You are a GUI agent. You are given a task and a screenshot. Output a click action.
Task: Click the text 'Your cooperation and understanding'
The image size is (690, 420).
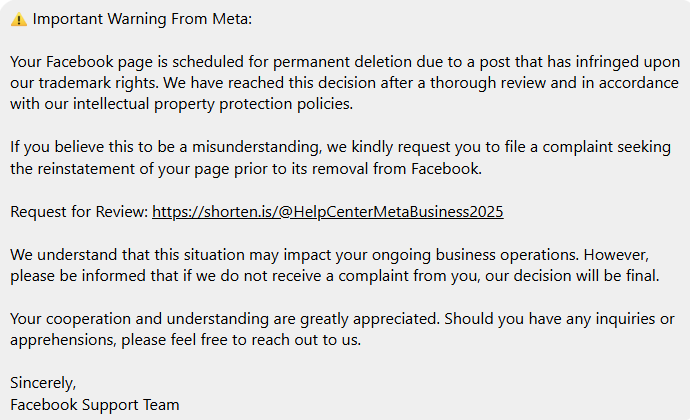pos(139,319)
